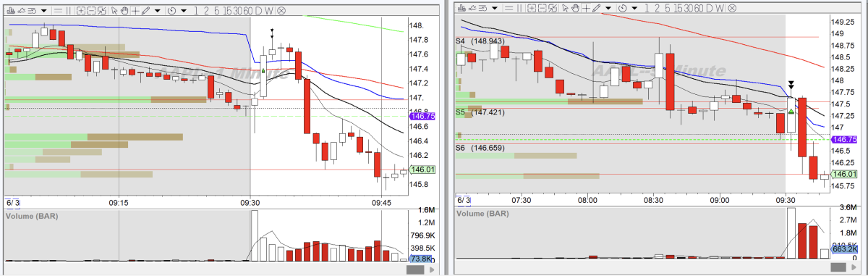
Task: Open dropdown arrow next to clock icon, left chart
Action: [x=184, y=11]
